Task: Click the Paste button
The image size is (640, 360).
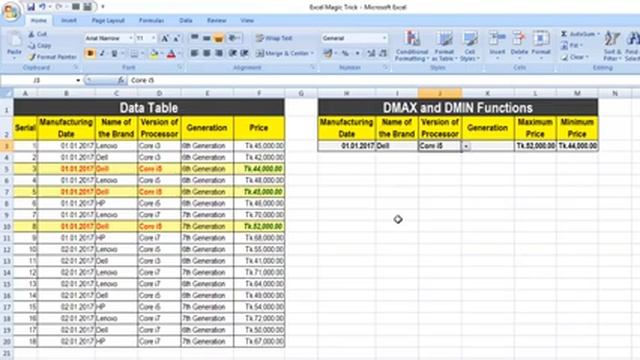Action: point(14,45)
